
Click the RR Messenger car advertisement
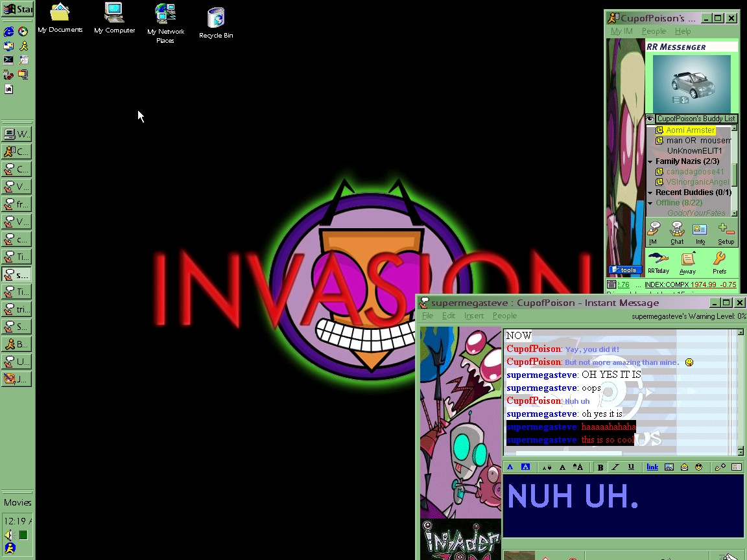(x=691, y=84)
